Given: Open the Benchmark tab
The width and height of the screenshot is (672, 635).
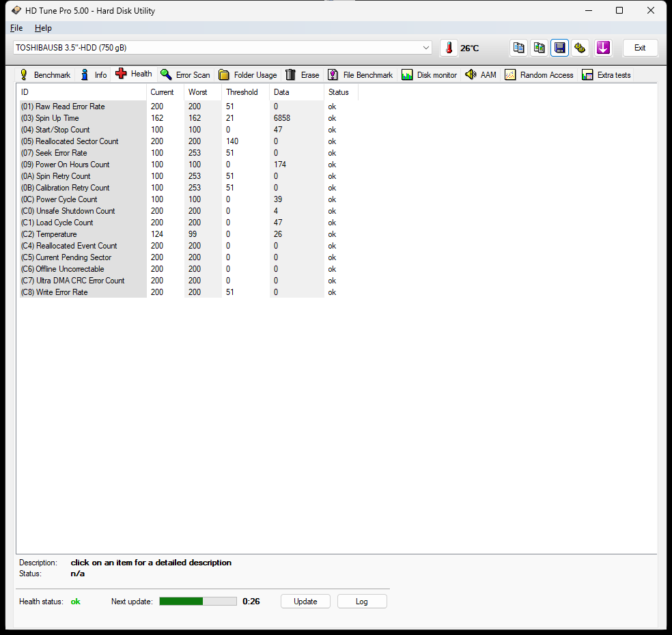Looking at the screenshot, I should pyautogui.click(x=45, y=75).
